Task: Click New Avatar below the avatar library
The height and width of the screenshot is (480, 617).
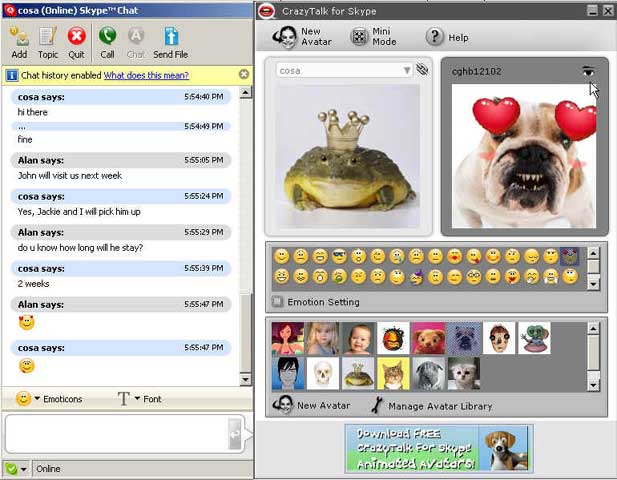Action: tap(311, 405)
